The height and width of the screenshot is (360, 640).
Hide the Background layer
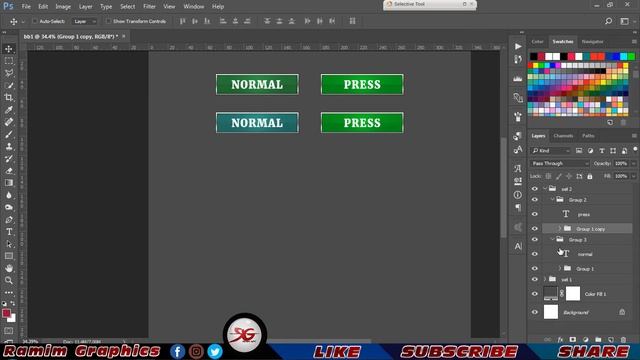[x=535, y=312]
